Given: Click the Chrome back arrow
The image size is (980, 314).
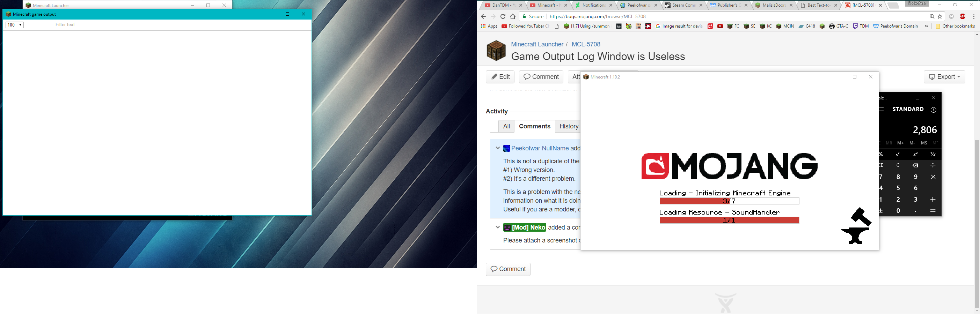Looking at the screenshot, I should (x=483, y=16).
